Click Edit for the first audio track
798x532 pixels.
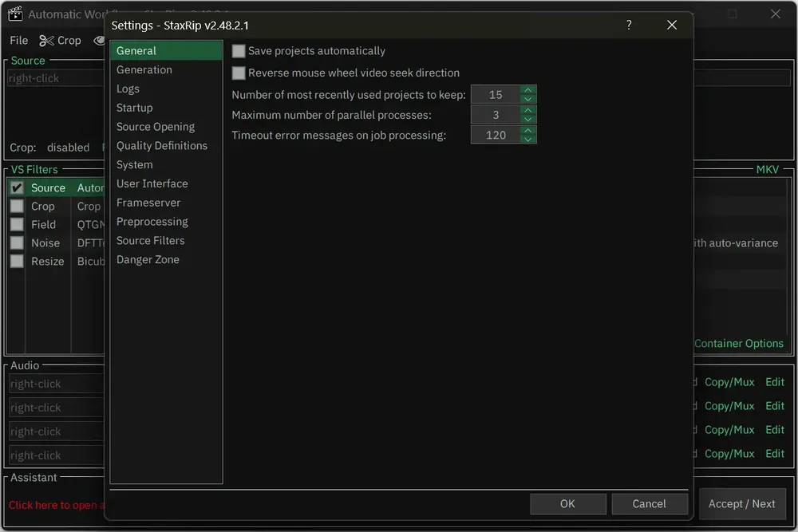pos(775,382)
